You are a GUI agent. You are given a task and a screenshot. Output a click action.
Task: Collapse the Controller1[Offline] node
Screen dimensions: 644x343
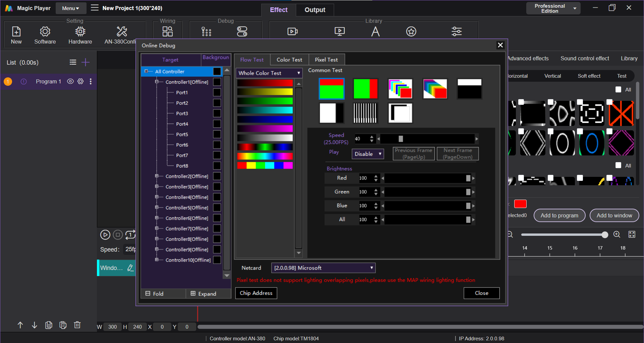pos(157,82)
